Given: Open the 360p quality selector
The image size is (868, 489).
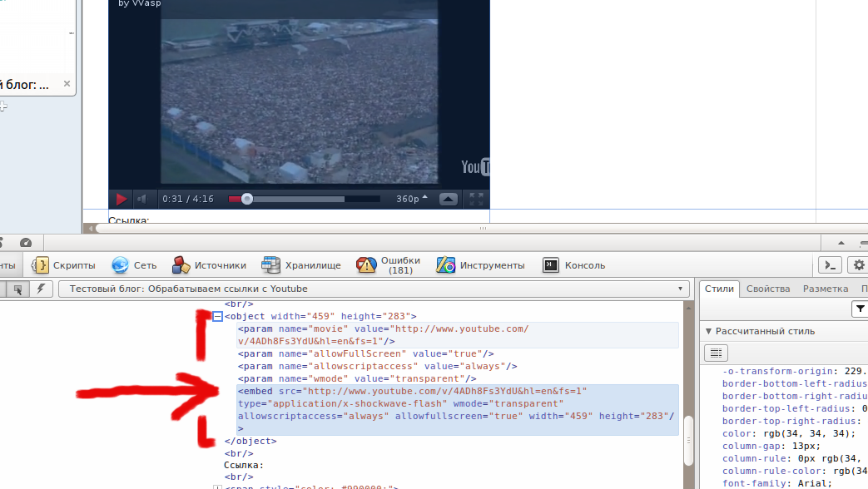Looking at the screenshot, I should [x=412, y=199].
